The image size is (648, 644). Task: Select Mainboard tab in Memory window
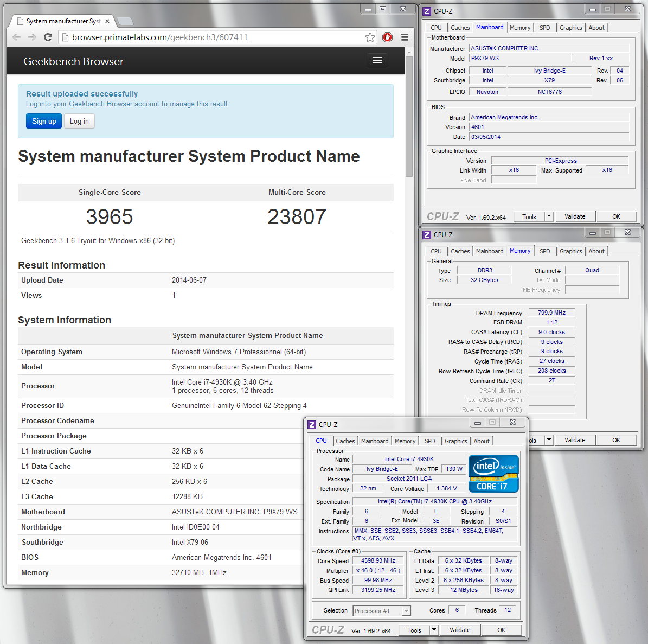490,251
